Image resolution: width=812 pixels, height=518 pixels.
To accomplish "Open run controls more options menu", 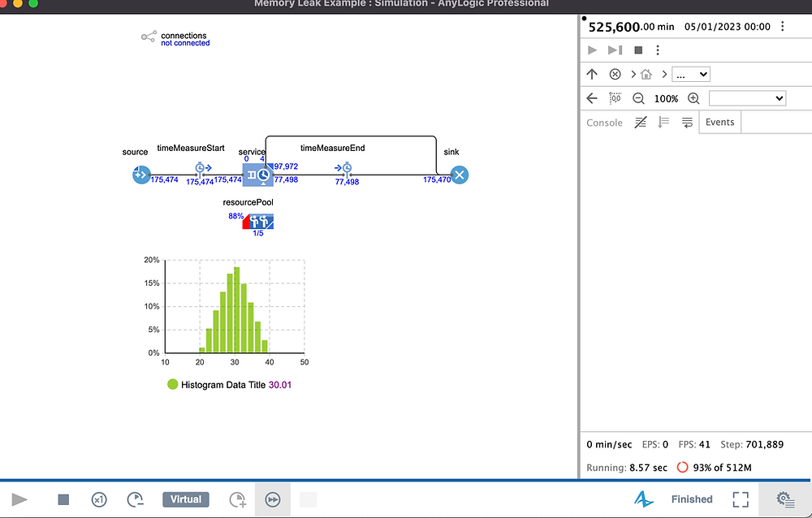I will point(658,50).
